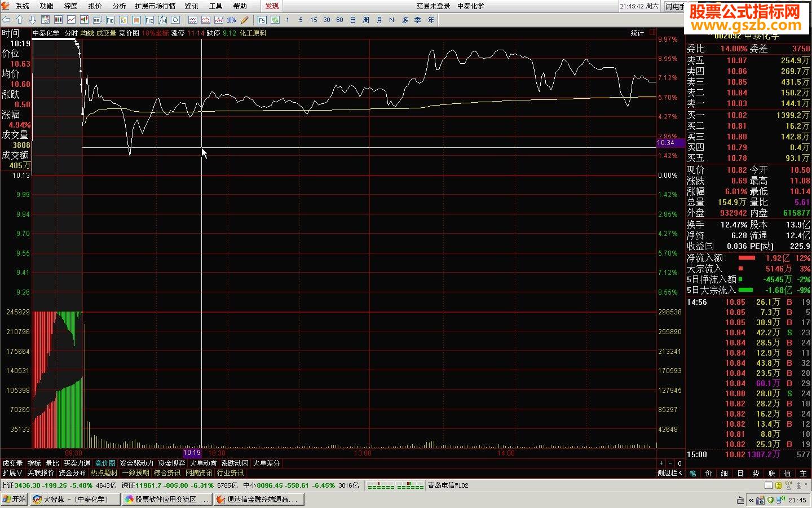Select the 竞价图 indicator tab
The height and width of the screenshot is (508, 812).
pyautogui.click(x=105, y=463)
